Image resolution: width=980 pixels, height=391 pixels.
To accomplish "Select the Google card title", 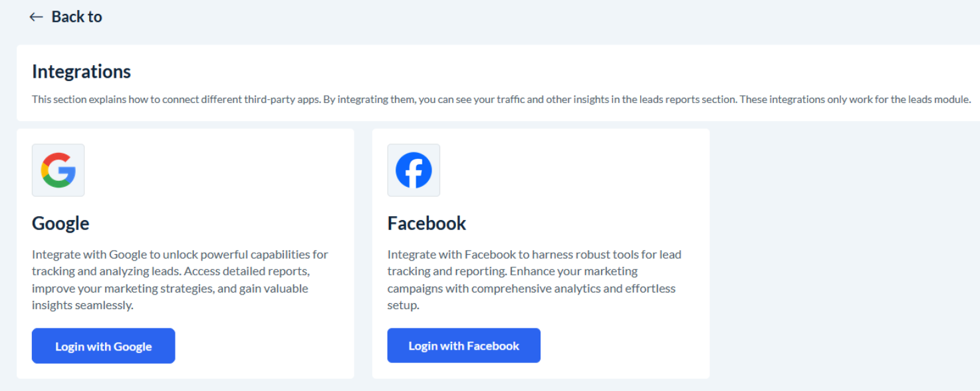I will (61, 223).
